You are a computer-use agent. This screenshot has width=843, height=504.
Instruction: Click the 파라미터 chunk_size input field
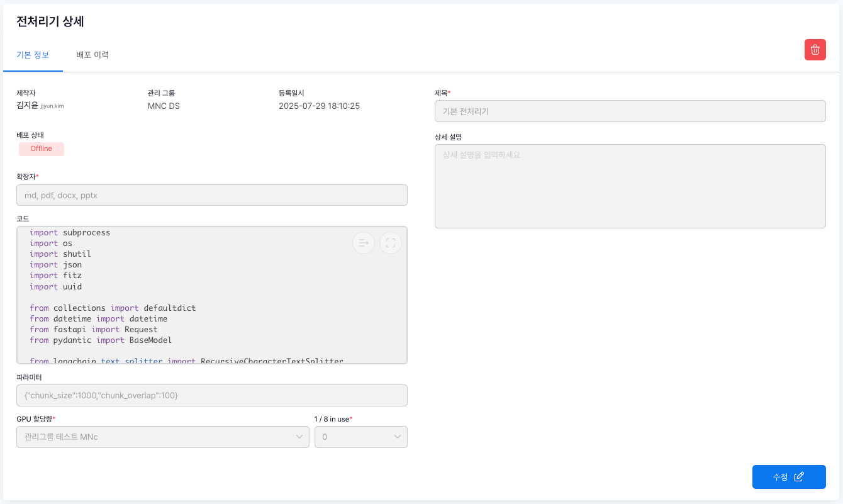click(211, 395)
